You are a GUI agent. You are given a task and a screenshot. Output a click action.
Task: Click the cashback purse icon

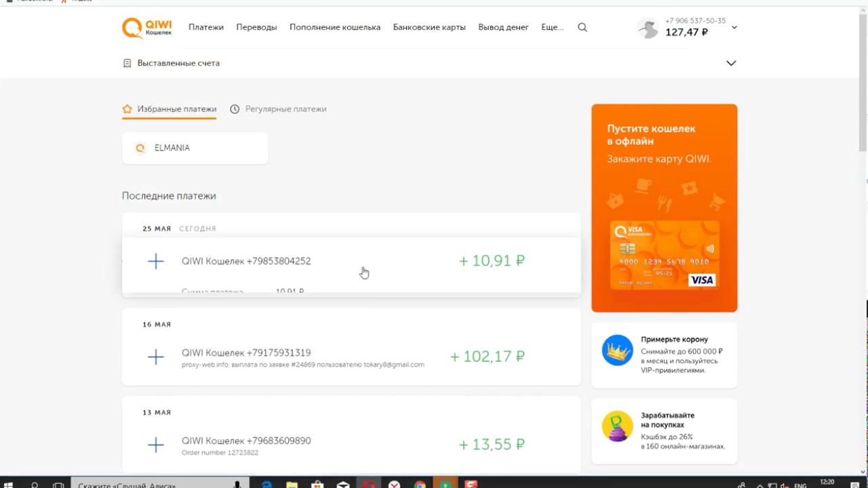[x=617, y=427]
